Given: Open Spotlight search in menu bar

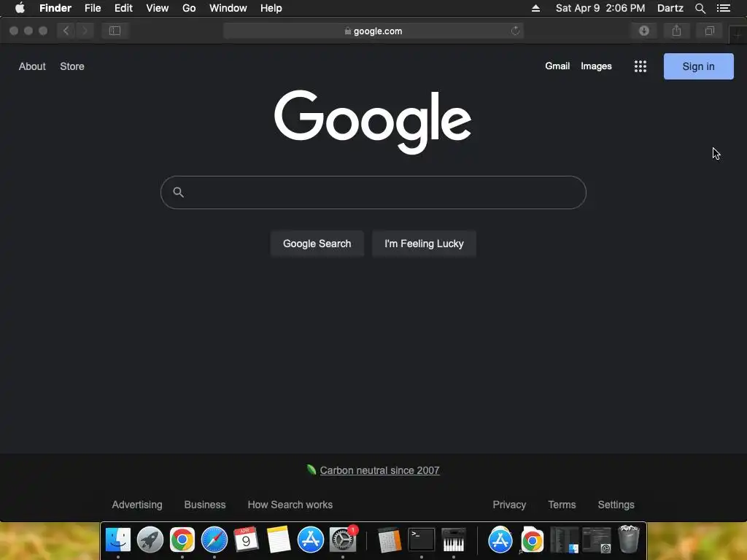Looking at the screenshot, I should [700, 8].
